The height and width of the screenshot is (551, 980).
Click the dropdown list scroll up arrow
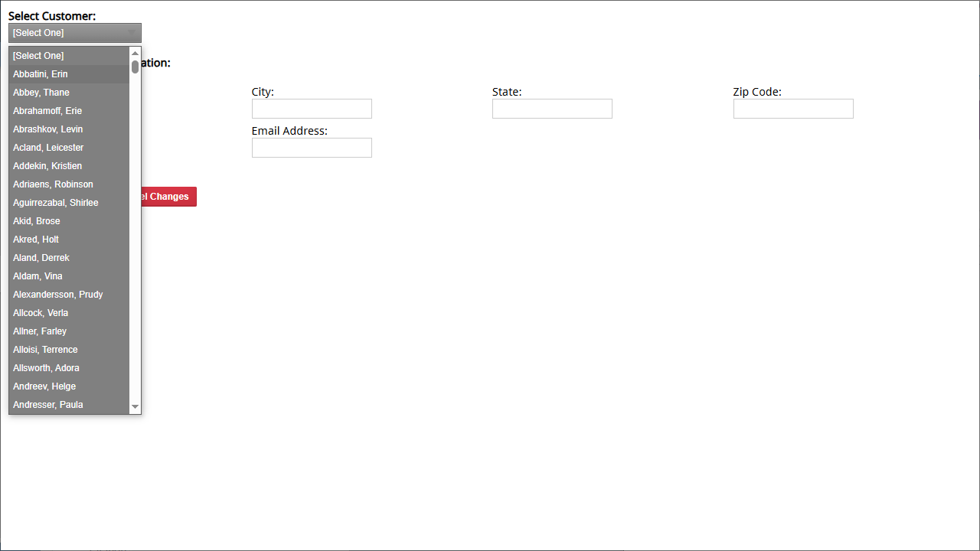(135, 53)
